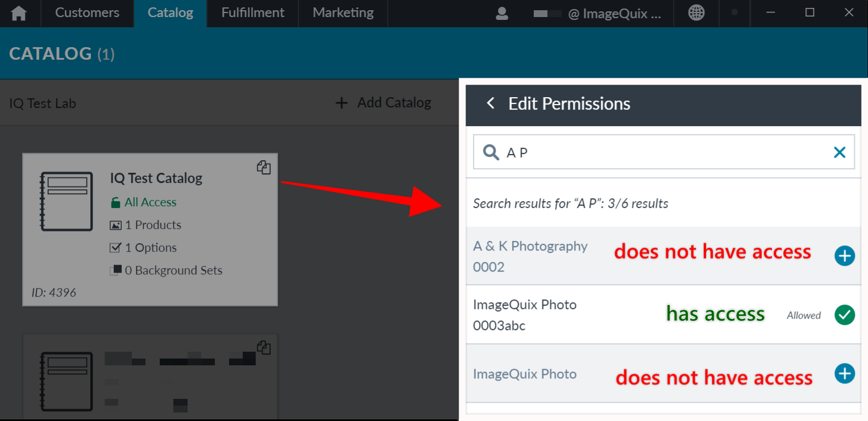Revoke access for ImageQuix Photo 0003abc
Screen dimensions: 868x421
click(845, 315)
